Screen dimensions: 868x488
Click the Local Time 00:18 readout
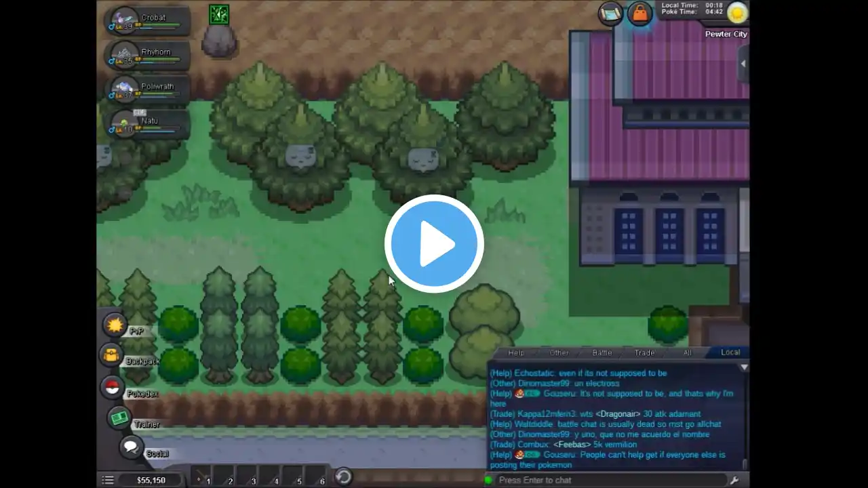click(692, 5)
